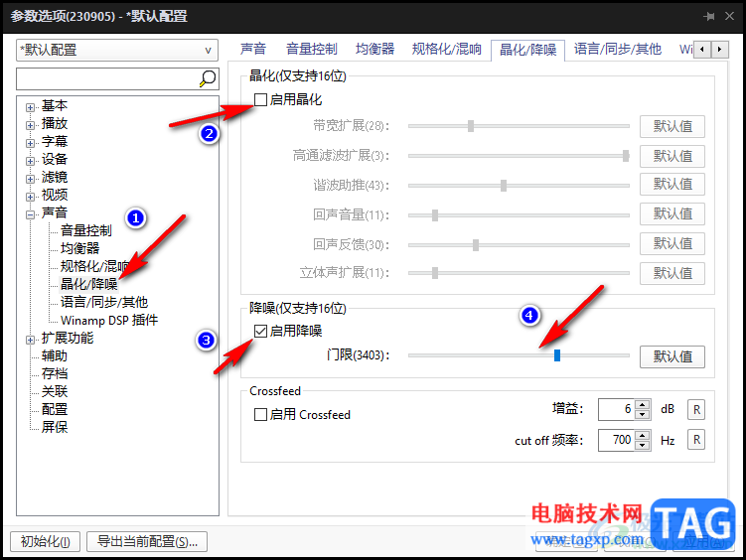Expand the 字幕 tree node
Image resolution: width=746 pixels, height=560 pixels.
pos(31,143)
